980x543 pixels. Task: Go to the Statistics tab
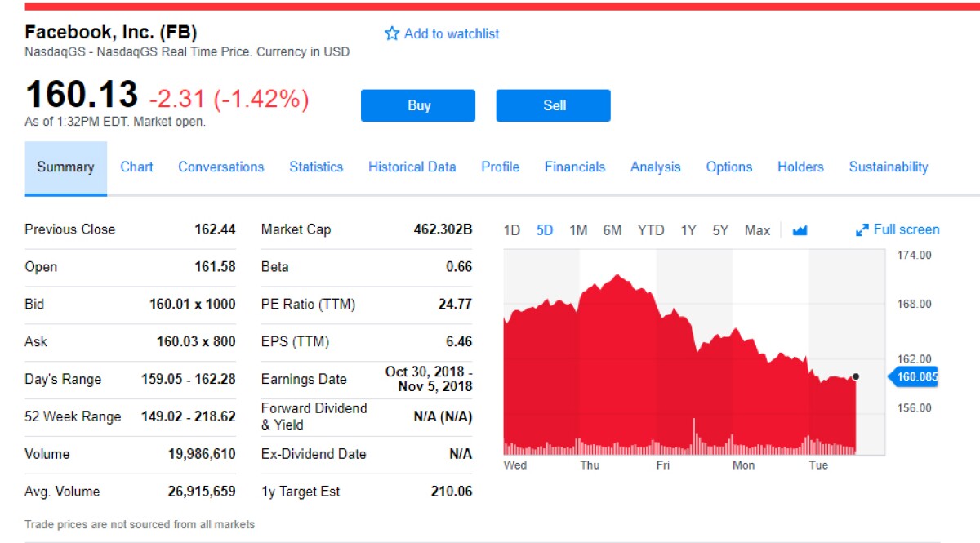(316, 167)
